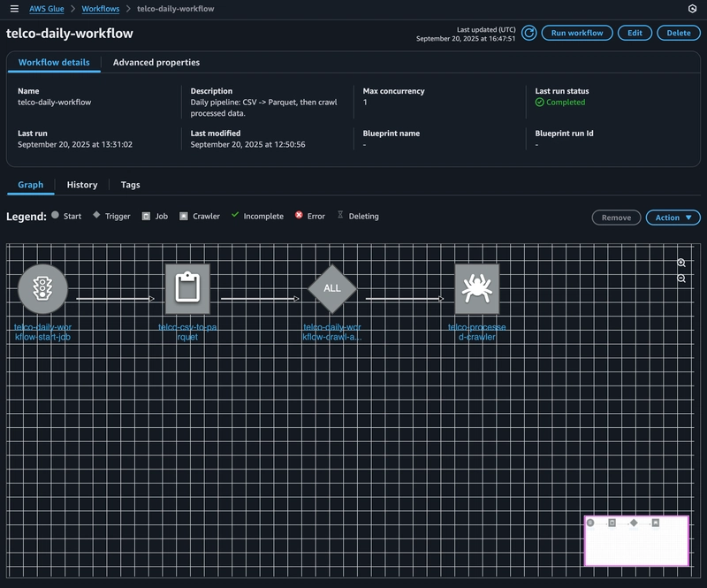This screenshot has width=707, height=588.
Task: Click the Run workflow button
Action: [576, 33]
